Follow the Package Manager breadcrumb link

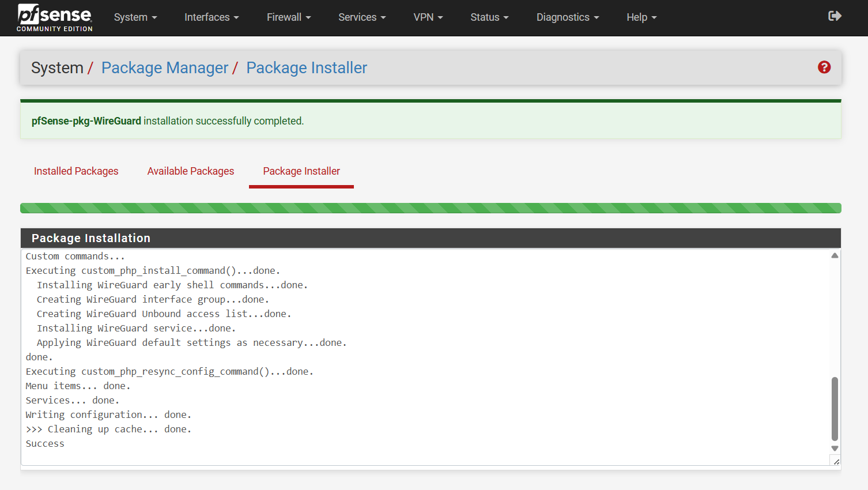(x=165, y=68)
